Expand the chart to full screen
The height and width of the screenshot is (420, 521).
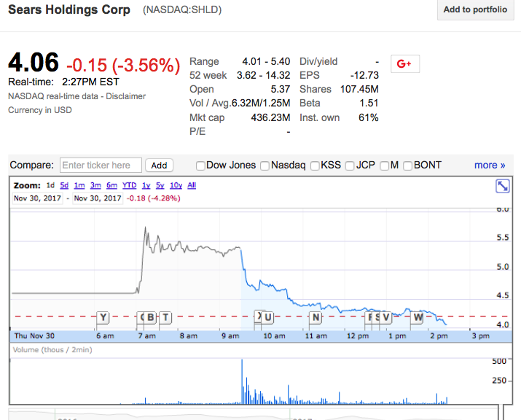pyautogui.click(x=502, y=186)
